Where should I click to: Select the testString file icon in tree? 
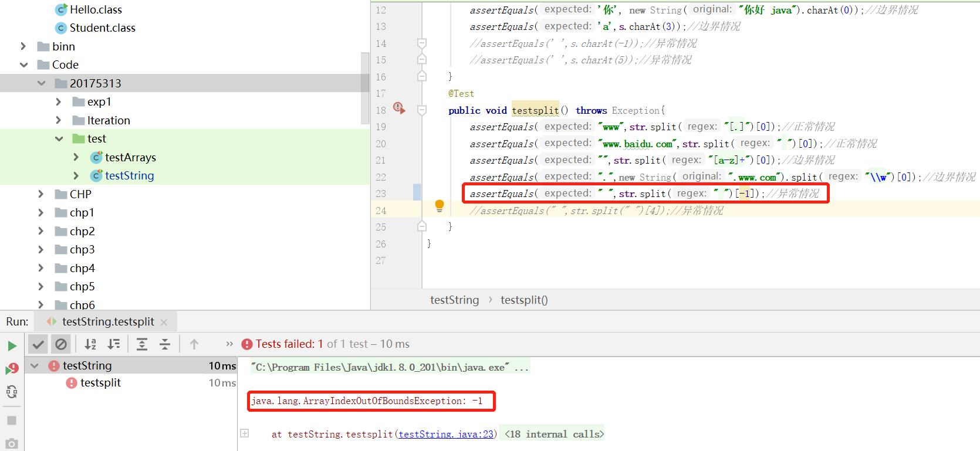tap(96, 175)
